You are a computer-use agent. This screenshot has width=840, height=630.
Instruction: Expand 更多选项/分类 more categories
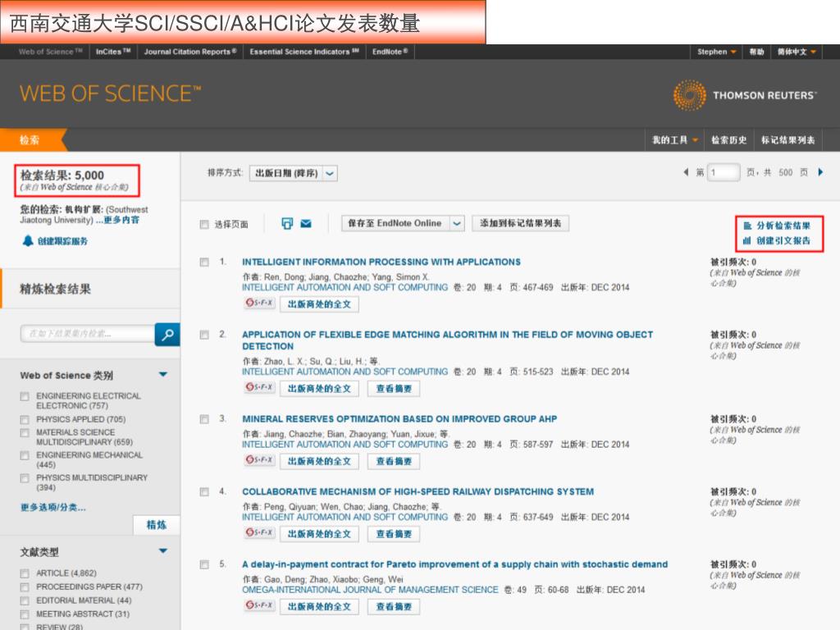(53, 507)
